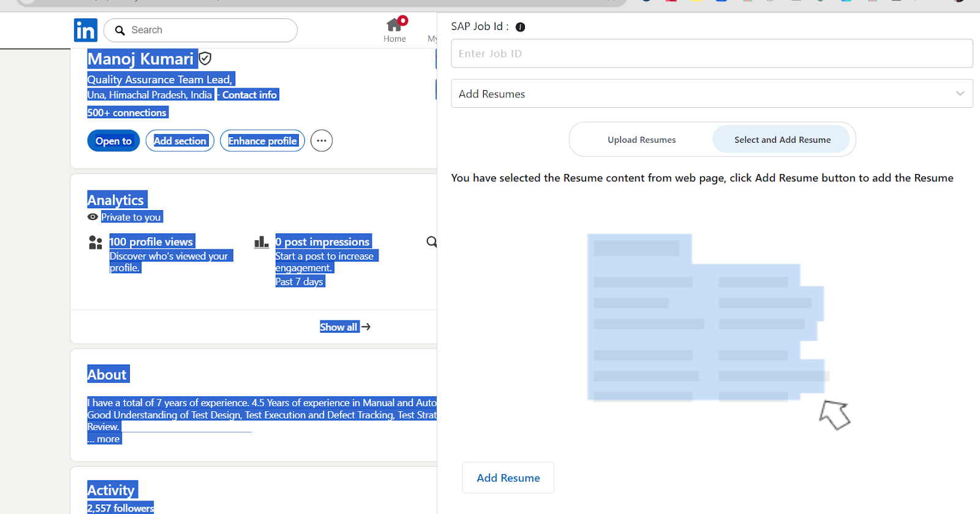Screen dimensions: 980x514
Task: Click the Add Resumes chevron arrow
Action: click(960, 94)
